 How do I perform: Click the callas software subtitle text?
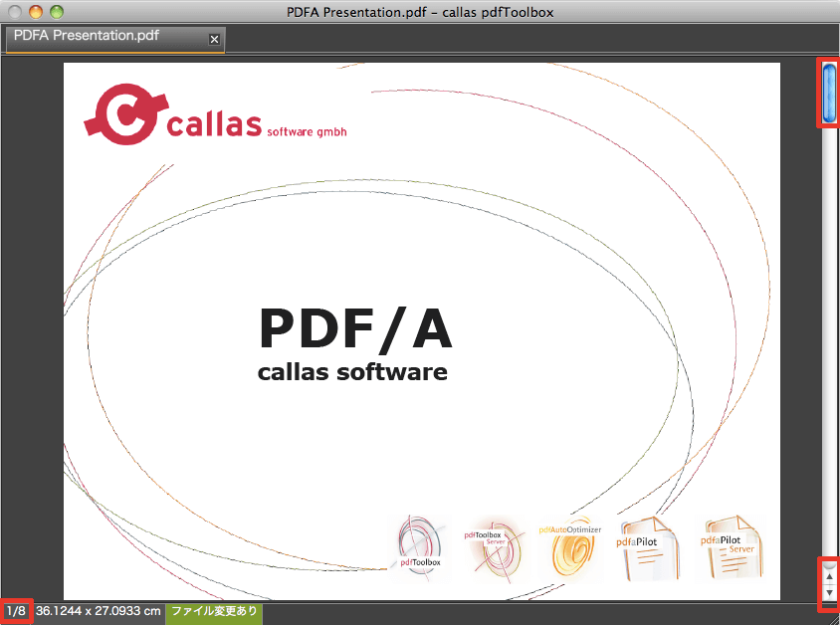[352, 371]
